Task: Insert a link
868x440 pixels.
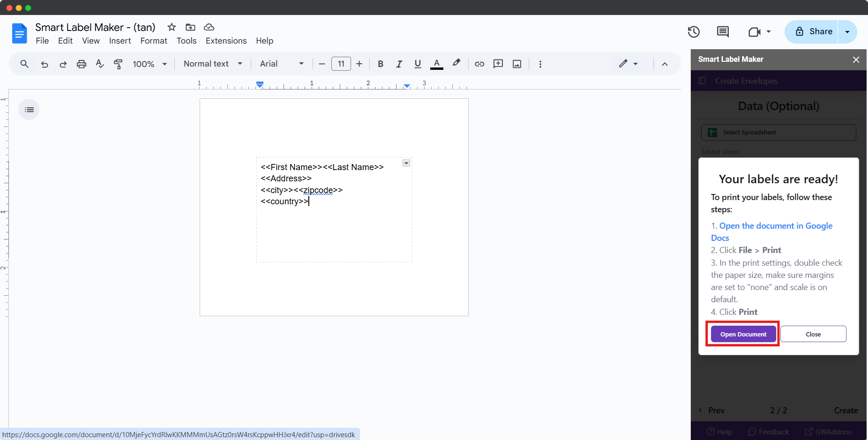Action: 479,64
